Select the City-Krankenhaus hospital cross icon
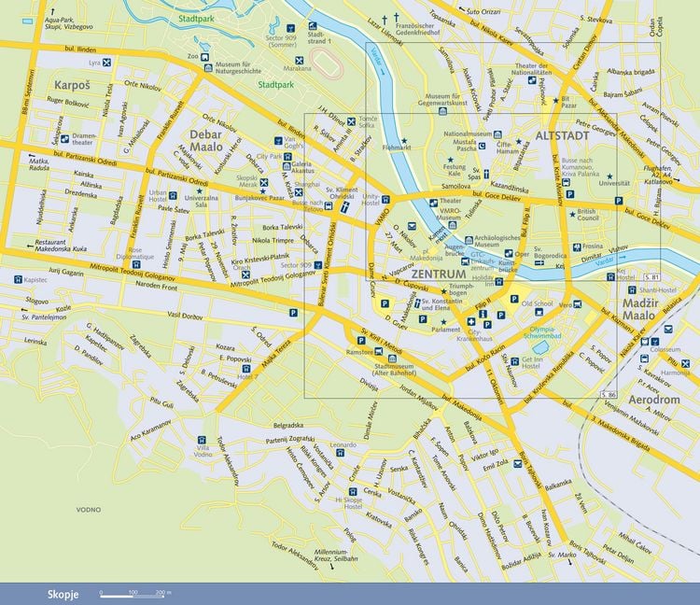The image size is (700, 605). (471, 322)
